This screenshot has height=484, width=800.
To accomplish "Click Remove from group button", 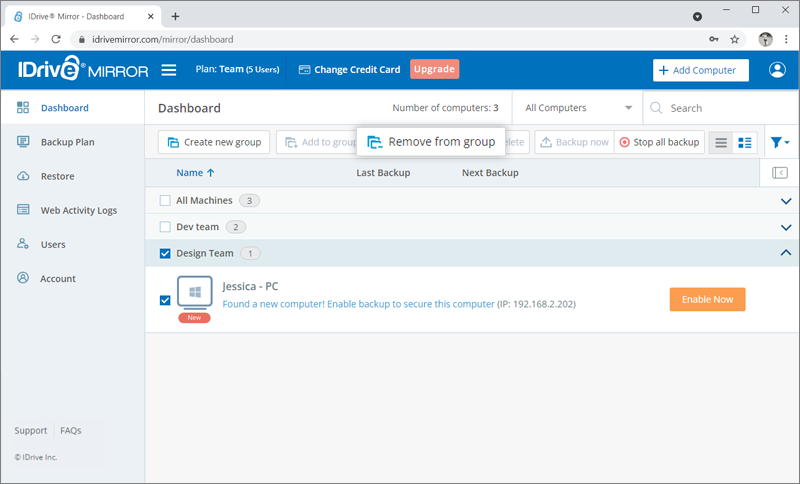I will (431, 142).
